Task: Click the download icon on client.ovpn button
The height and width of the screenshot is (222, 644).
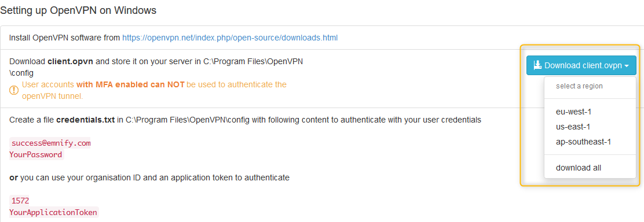Action: click(x=537, y=65)
